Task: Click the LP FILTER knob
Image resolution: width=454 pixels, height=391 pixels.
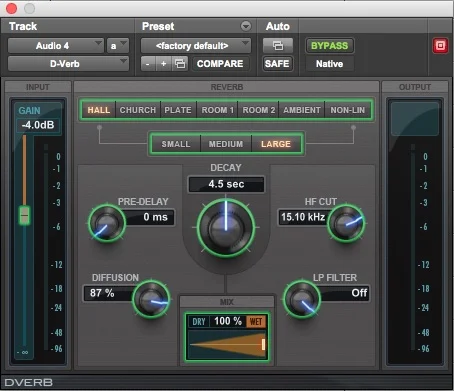Action: coord(302,299)
